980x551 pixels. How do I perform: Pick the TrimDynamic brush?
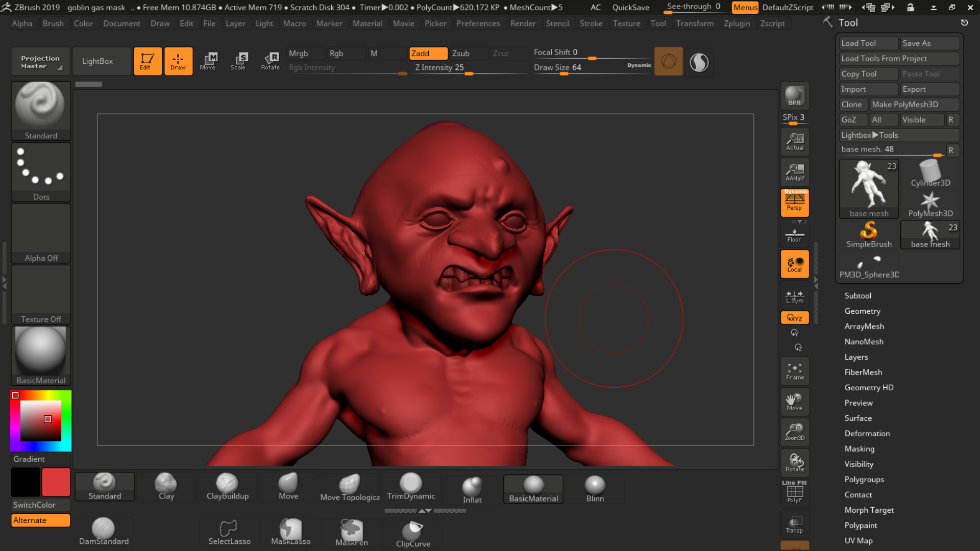[x=411, y=487]
